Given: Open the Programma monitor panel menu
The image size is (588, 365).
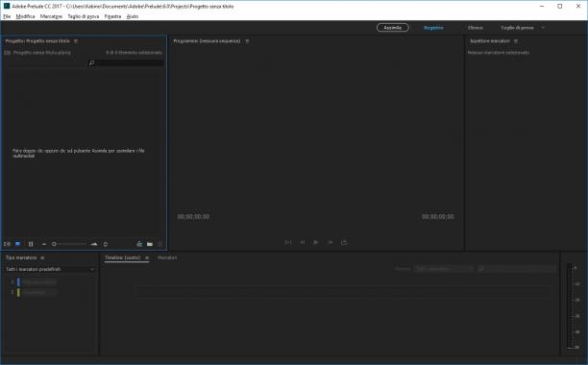Looking at the screenshot, I should tap(247, 41).
